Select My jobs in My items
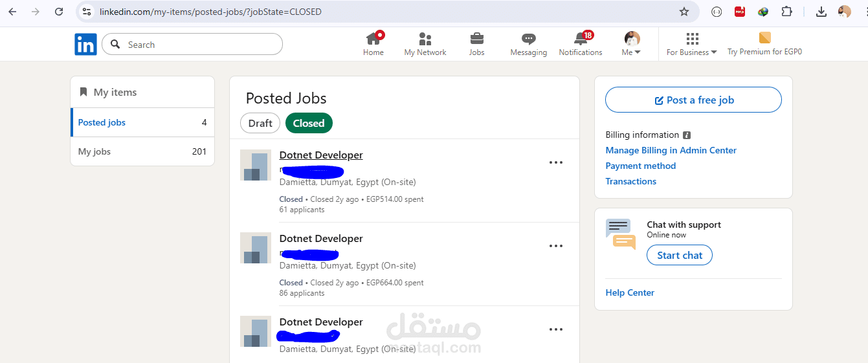The image size is (868, 363). coord(142,151)
